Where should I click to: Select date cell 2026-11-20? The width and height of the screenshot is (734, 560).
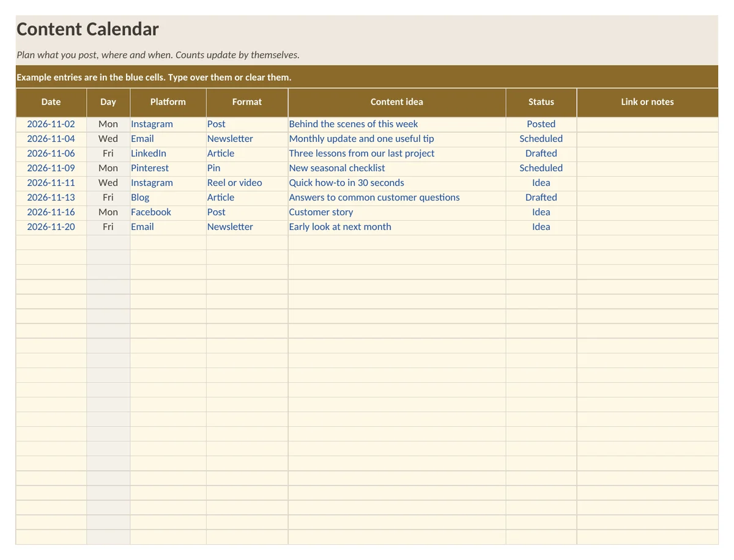point(51,227)
